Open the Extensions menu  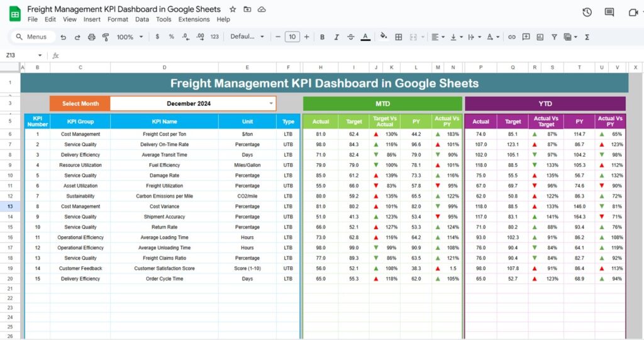pos(194,20)
